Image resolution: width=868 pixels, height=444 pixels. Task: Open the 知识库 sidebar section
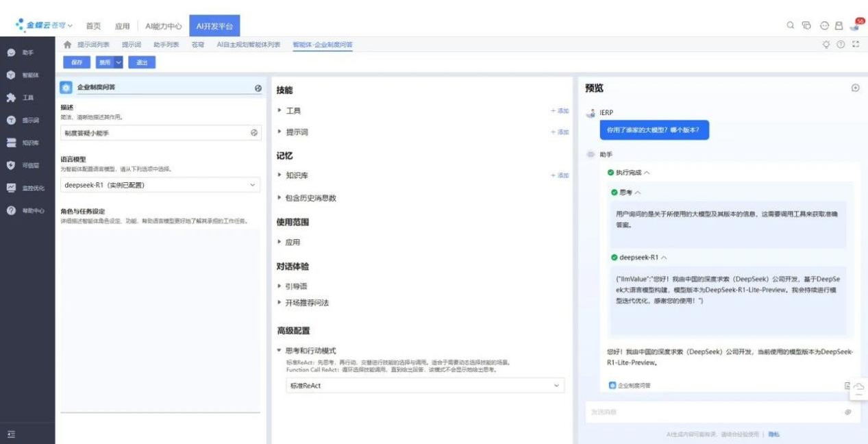(x=23, y=143)
